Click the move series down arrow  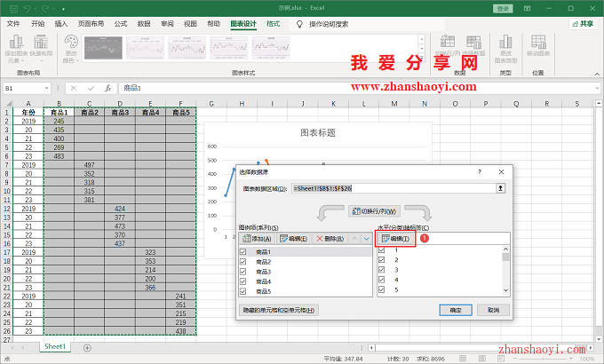366,239
